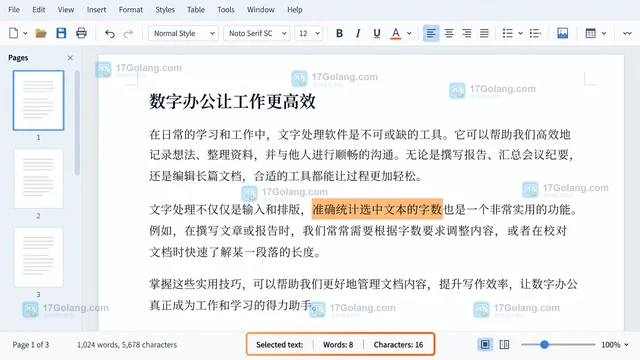Select Justified alignment
The image size is (640, 360).
click(484, 33)
